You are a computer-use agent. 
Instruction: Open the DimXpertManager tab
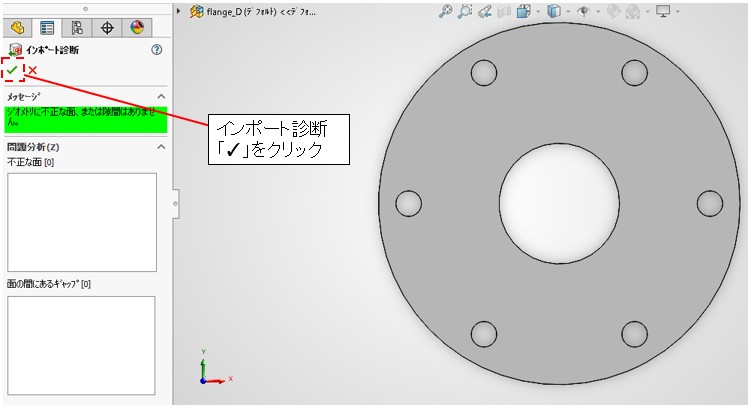pos(108,28)
